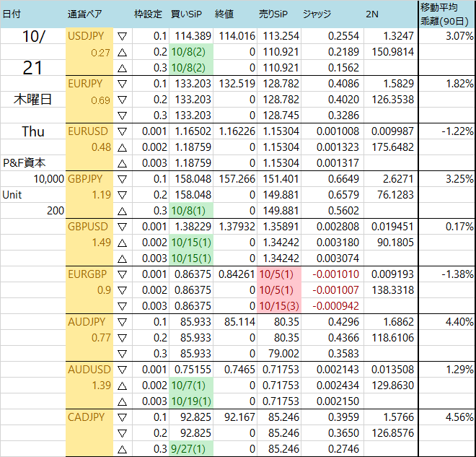This screenshot has height=457, width=476.
Task: Click the AUDJPY deviation value 4.40%
Action: (x=459, y=322)
